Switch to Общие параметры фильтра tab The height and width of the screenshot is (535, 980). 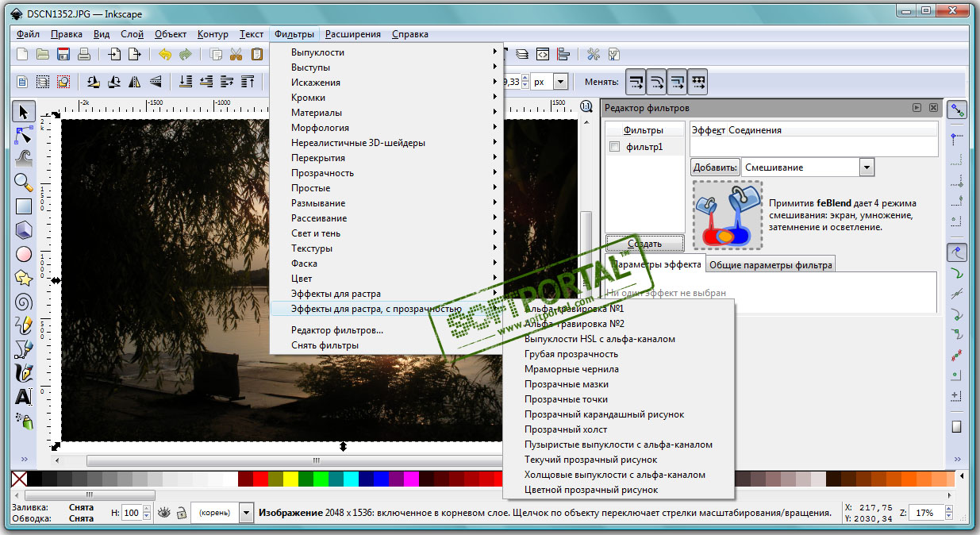[770, 265]
